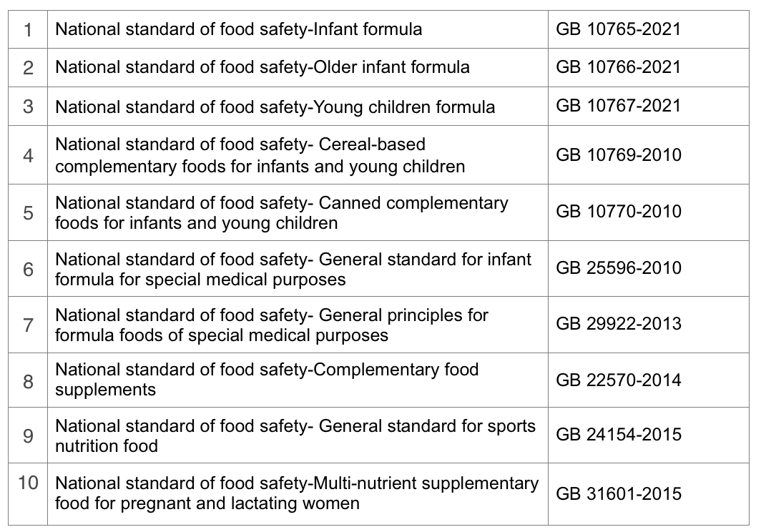The height and width of the screenshot is (532, 761).
Task: Select standard code GB 10765-2021
Action: (618, 29)
